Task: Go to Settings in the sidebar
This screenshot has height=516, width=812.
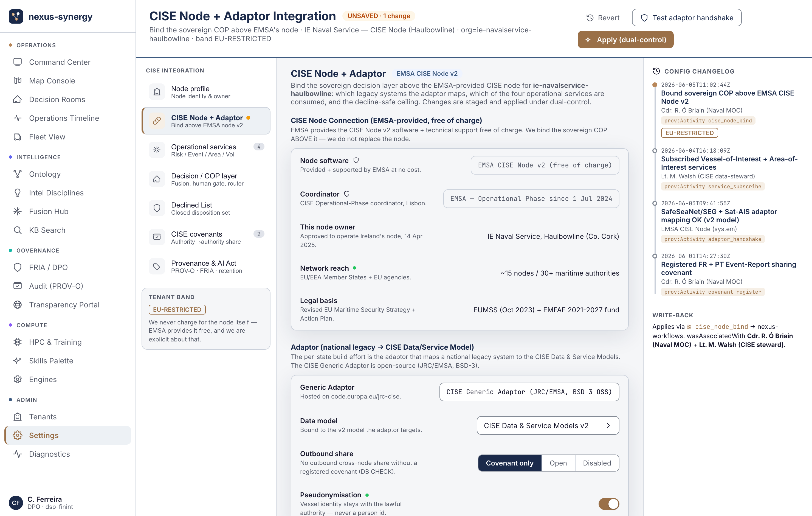Action: point(68,435)
